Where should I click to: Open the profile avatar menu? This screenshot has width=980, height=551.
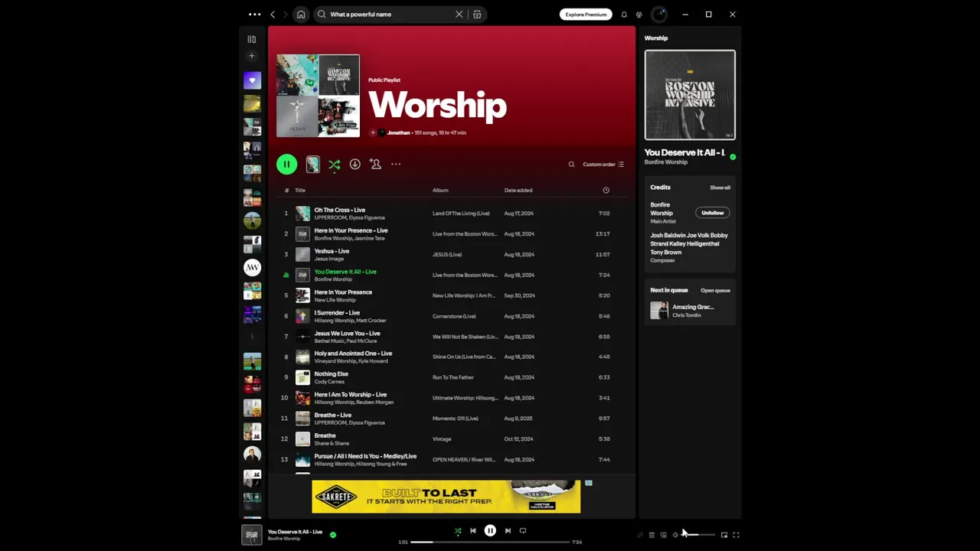[x=659, y=15]
